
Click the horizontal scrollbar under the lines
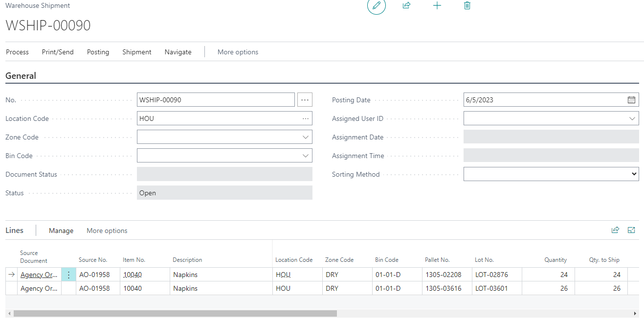(x=175, y=313)
